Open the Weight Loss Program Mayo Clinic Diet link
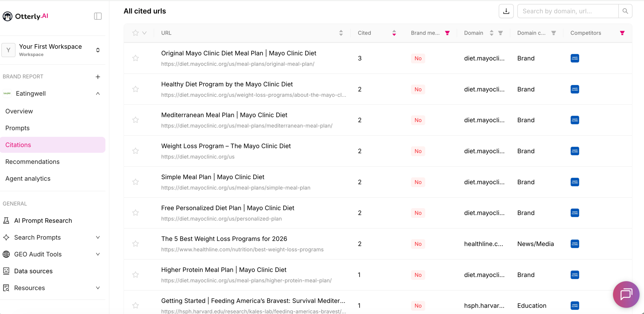The image size is (644, 314). tap(226, 146)
